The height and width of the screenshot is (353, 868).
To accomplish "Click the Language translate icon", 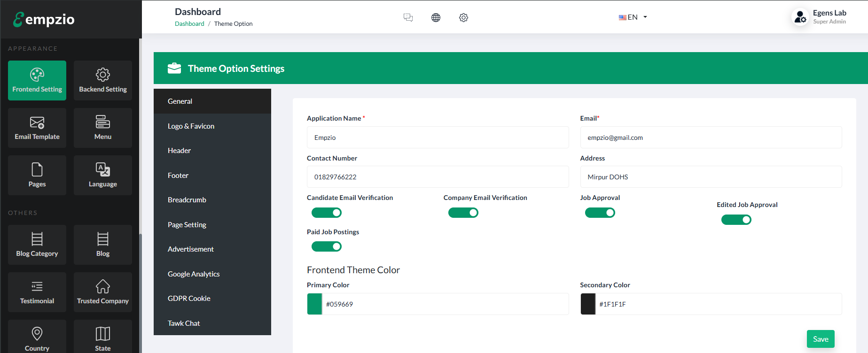I will [103, 169].
